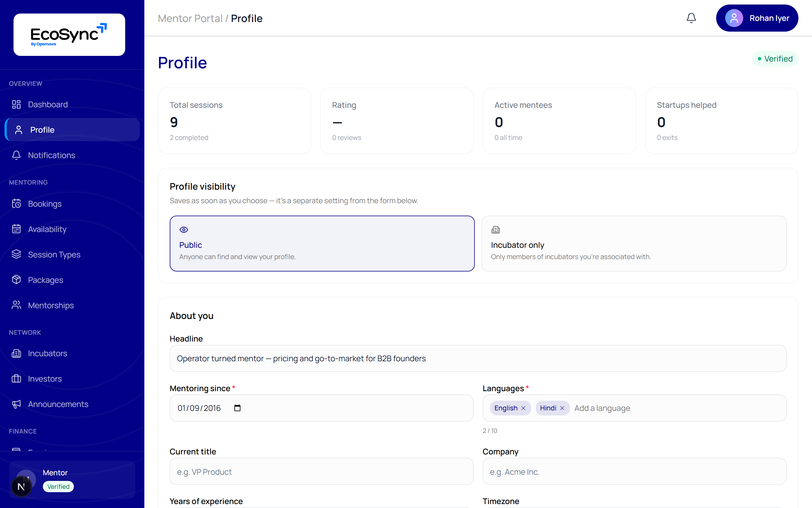The width and height of the screenshot is (812, 508).
Task: Click the Rating stat card
Action: pyautogui.click(x=397, y=121)
